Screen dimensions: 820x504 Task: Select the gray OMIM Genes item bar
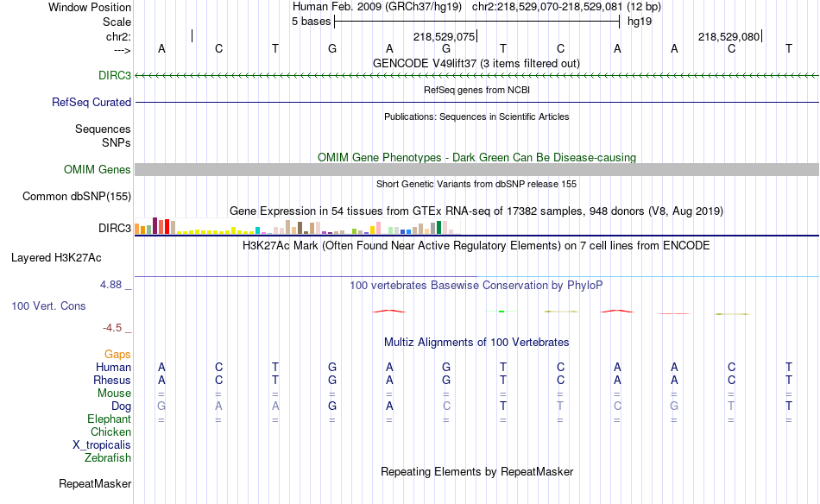(x=476, y=169)
